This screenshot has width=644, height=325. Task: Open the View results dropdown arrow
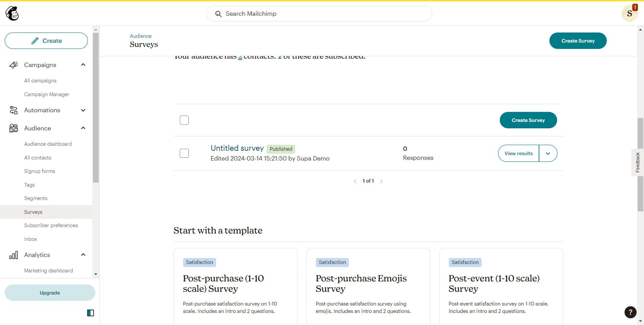pyautogui.click(x=548, y=153)
